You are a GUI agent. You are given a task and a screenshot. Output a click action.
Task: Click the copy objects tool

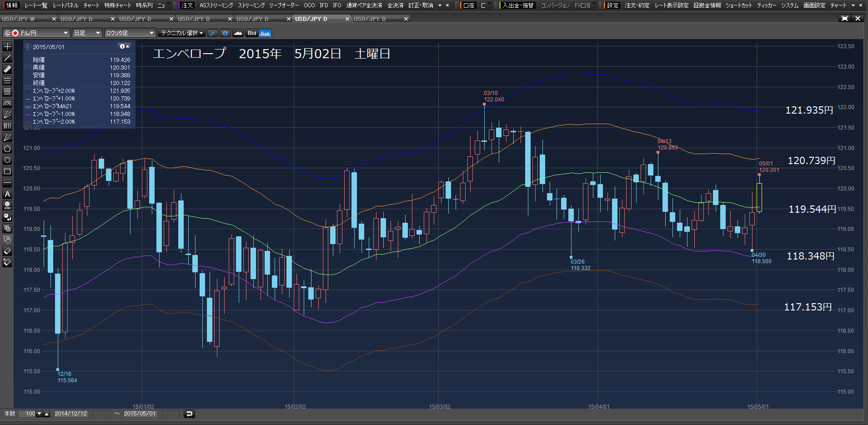coord(7,228)
